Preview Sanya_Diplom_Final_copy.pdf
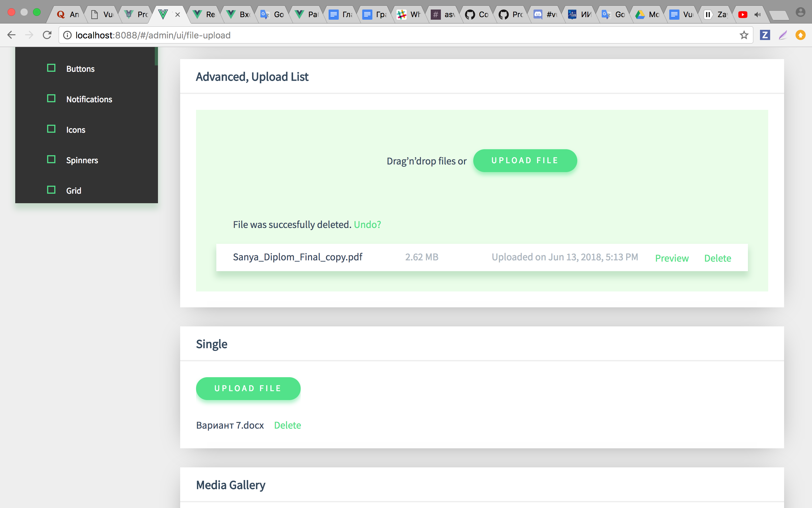The height and width of the screenshot is (508, 812). (x=672, y=258)
